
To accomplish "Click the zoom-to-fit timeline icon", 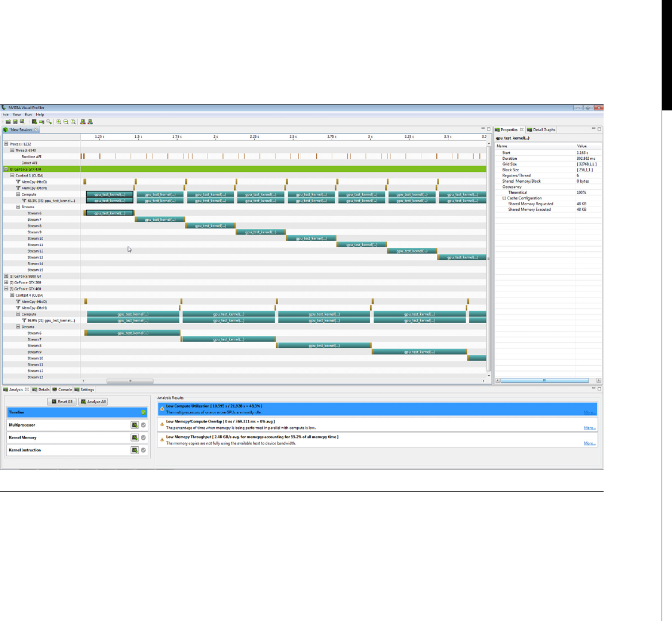I will pos(73,122).
